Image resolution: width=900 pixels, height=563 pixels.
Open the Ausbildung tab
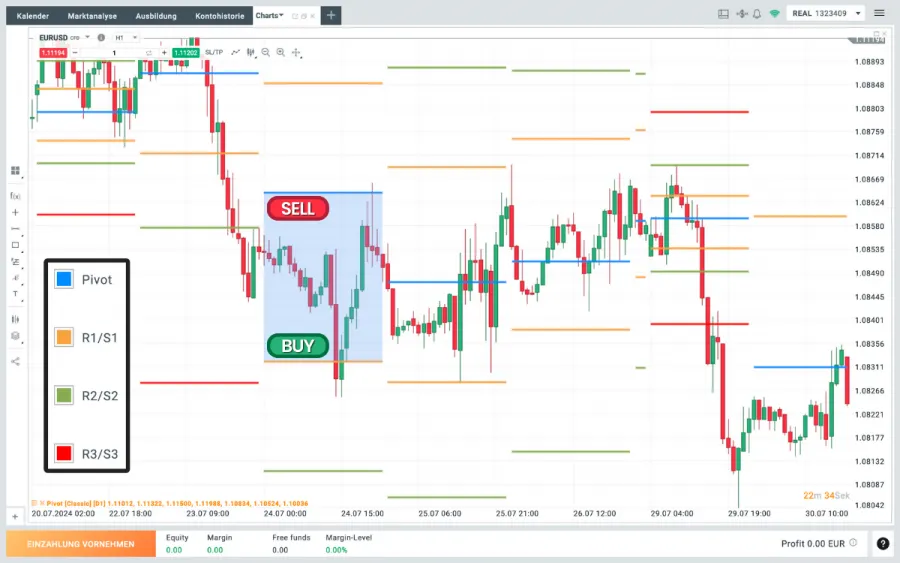[x=156, y=16]
